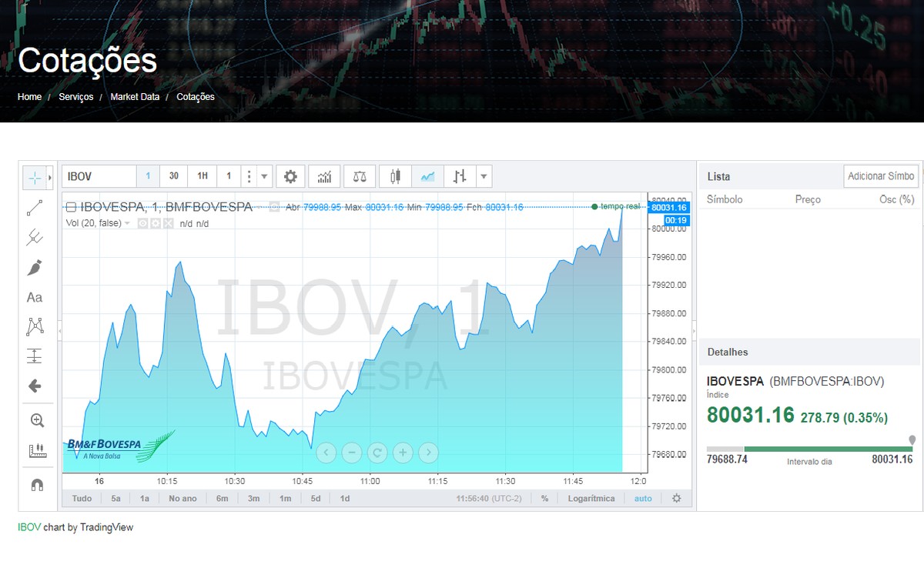Select the trend line drawing tool
924x578 pixels.
tap(35, 208)
